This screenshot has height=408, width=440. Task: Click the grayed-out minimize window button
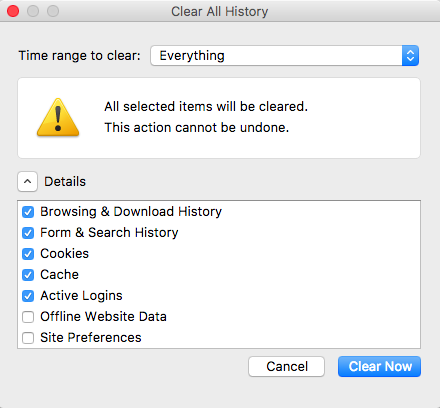click(33, 11)
